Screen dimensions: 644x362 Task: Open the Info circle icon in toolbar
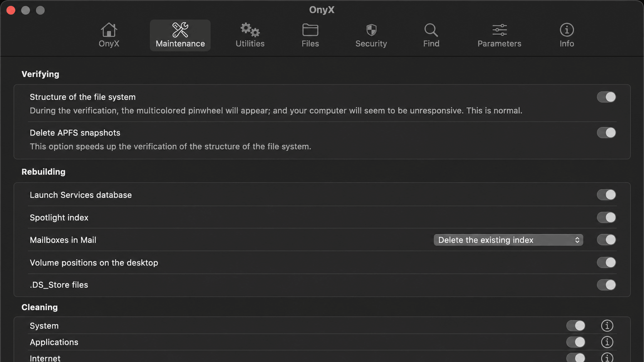point(567,30)
